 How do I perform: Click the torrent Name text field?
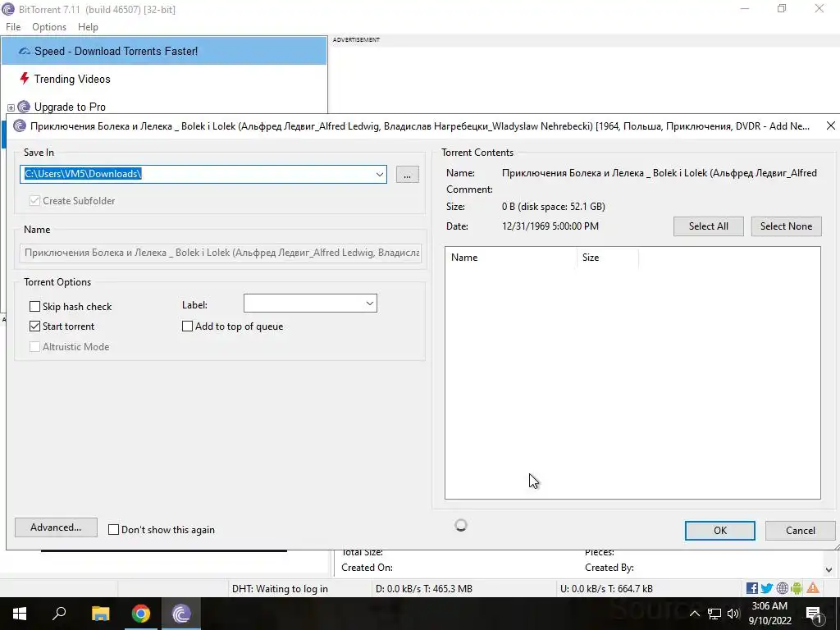coord(221,253)
